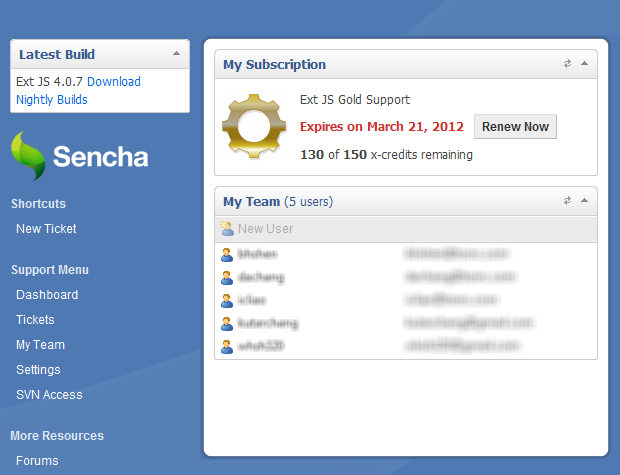
Task: Click the Sencha logo
Action: click(x=79, y=156)
